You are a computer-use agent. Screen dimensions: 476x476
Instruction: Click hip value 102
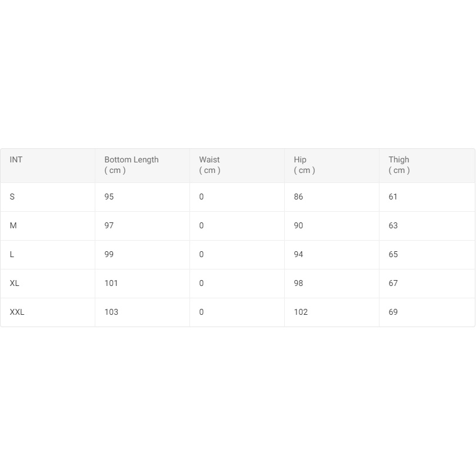(301, 312)
